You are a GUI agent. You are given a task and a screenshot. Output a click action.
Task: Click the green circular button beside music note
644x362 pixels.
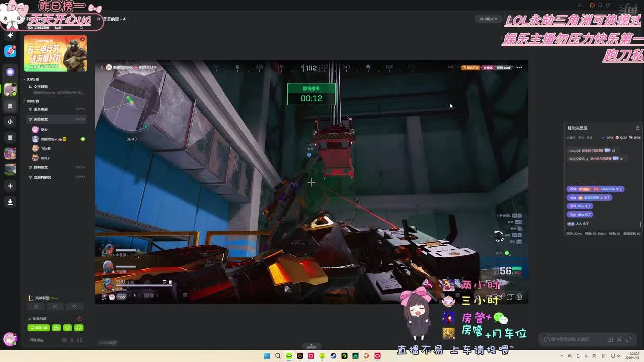point(68,328)
